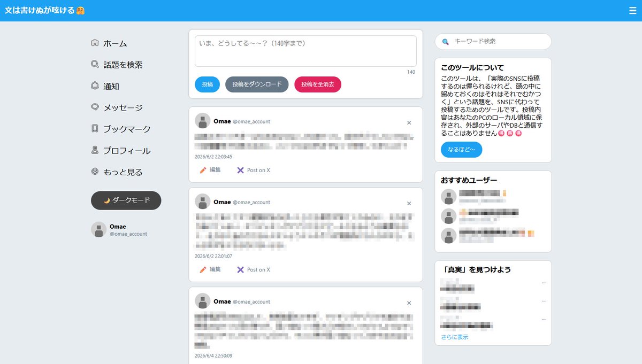
Task: Toggle ダークモード button
Action: point(126,200)
